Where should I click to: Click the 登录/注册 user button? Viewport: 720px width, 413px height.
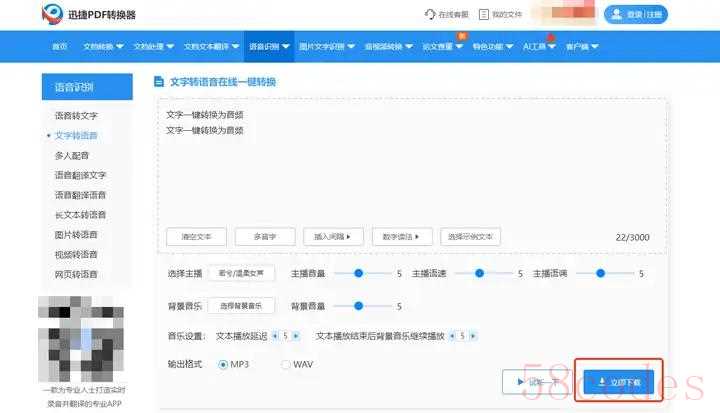coord(636,15)
